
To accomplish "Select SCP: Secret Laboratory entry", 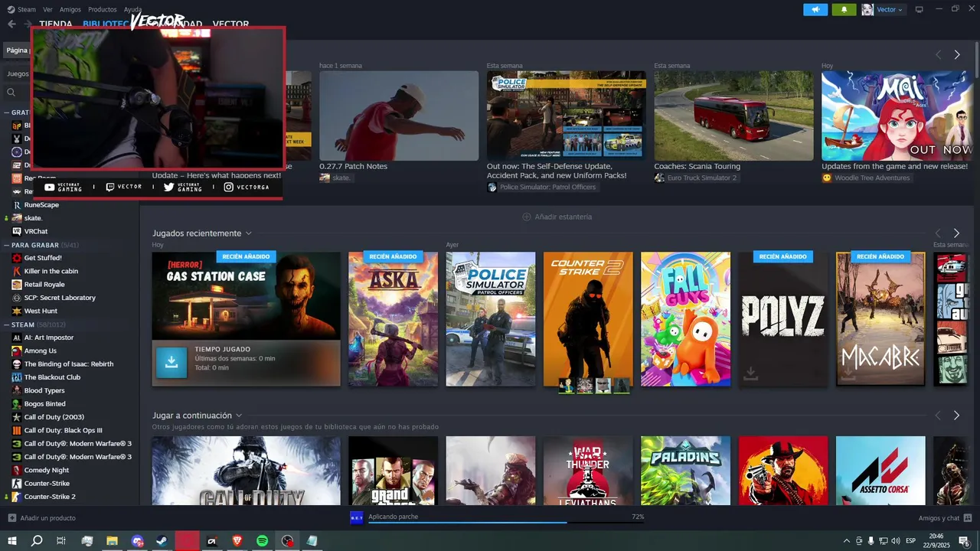I will click(x=60, y=298).
